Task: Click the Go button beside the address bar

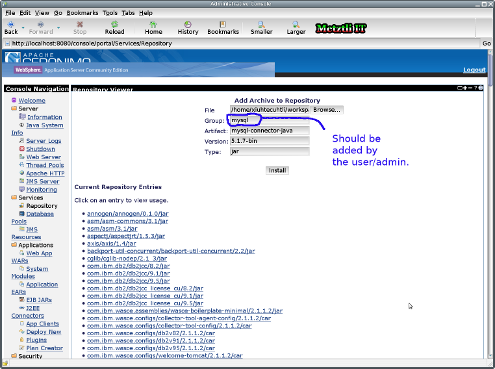Action: (486, 43)
